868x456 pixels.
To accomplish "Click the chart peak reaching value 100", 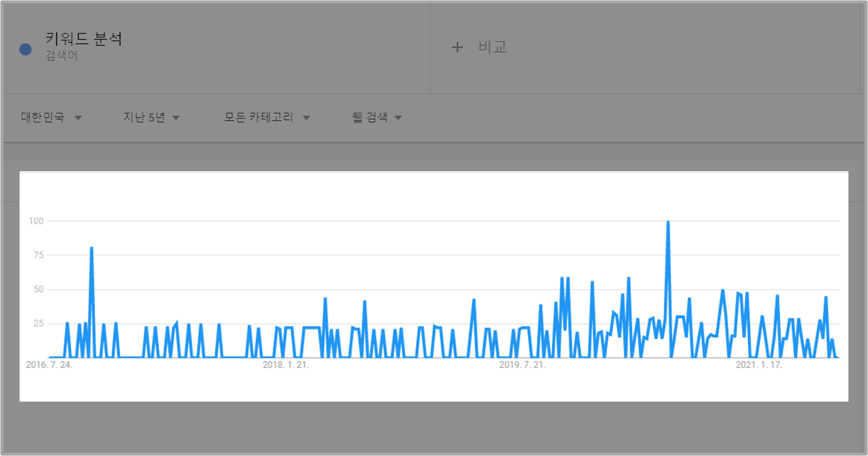I will [667, 221].
